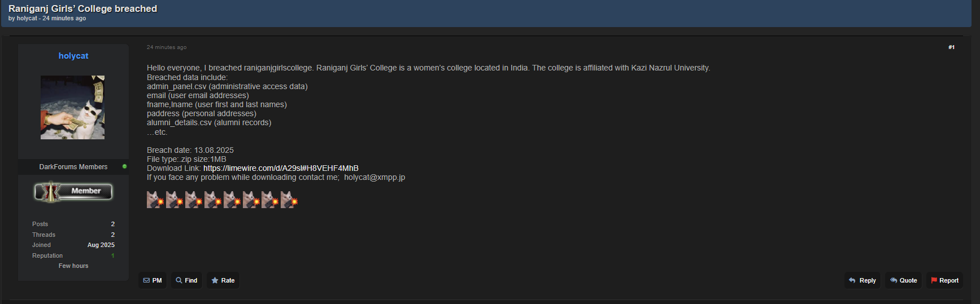Click the first cat emoji in the post
This screenshot has height=304, width=980.
pos(155,200)
